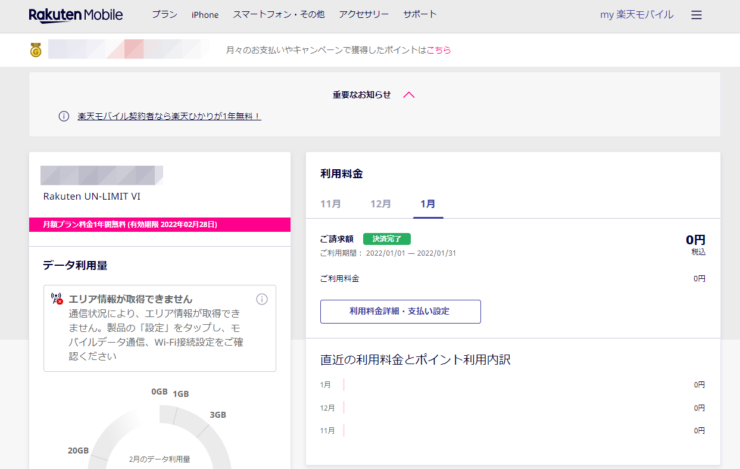
Task: Click the 重要なお知らせ heading
Action: pos(362,95)
